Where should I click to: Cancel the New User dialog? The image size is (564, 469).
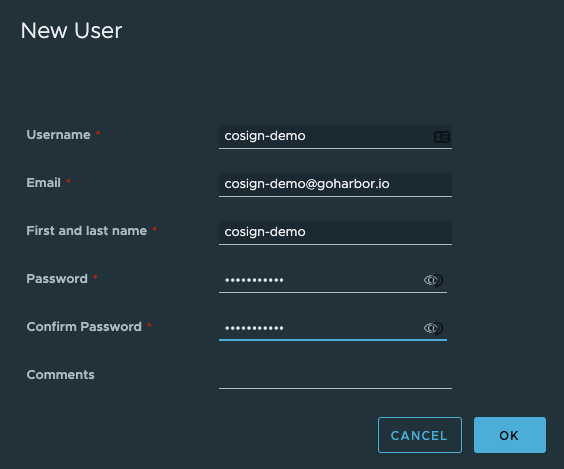pyautogui.click(x=420, y=435)
